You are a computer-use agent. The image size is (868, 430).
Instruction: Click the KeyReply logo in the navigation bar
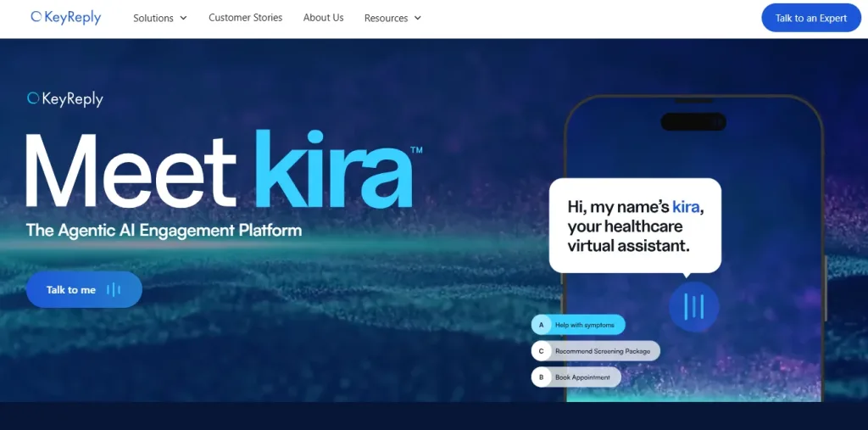[66, 18]
